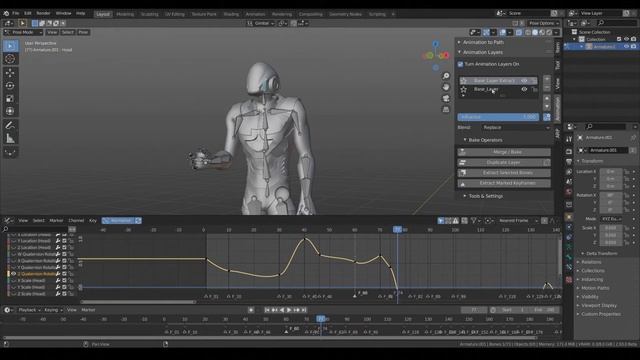Viewport: 640px width, 360px height.
Task: Switch to Animation workspace tab
Action: coord(255,14)
